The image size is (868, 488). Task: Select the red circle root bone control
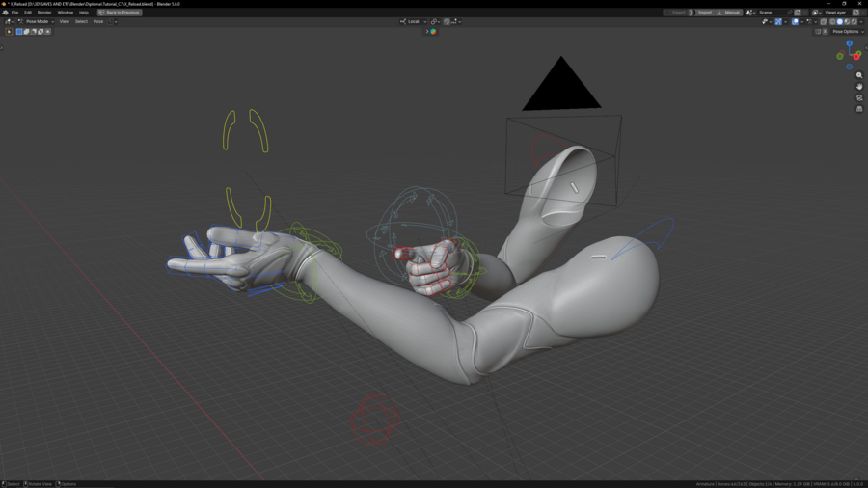(375, 420)
